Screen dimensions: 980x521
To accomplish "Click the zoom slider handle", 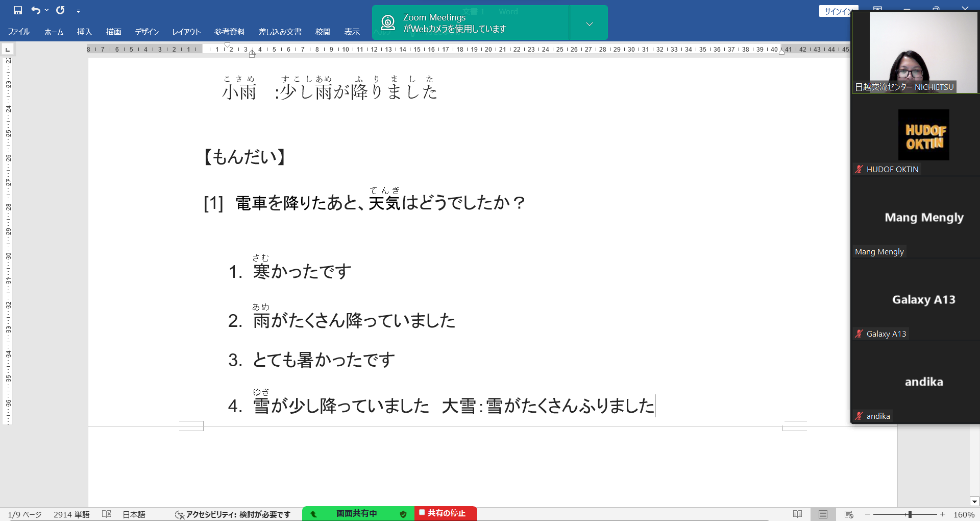I will pos(910,514).
